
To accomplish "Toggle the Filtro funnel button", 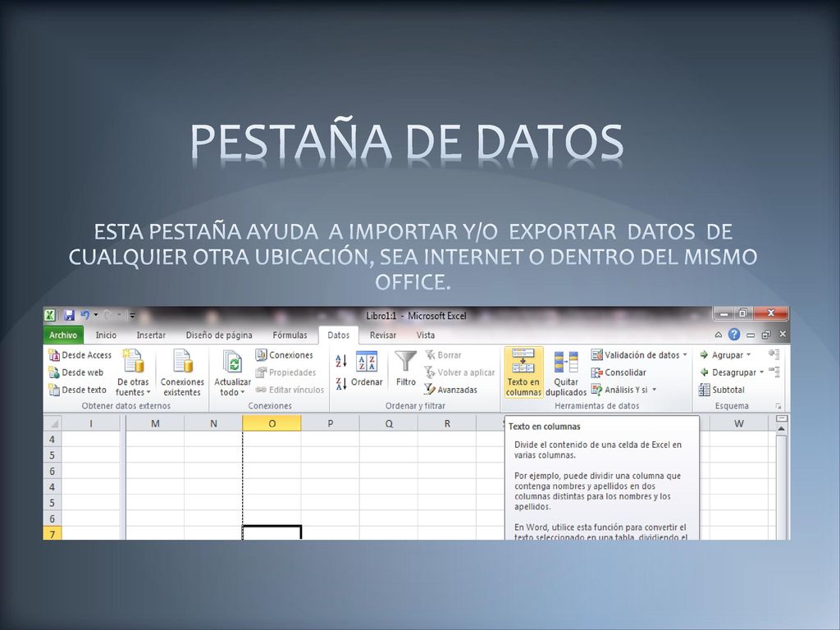I will pos(405,368).
